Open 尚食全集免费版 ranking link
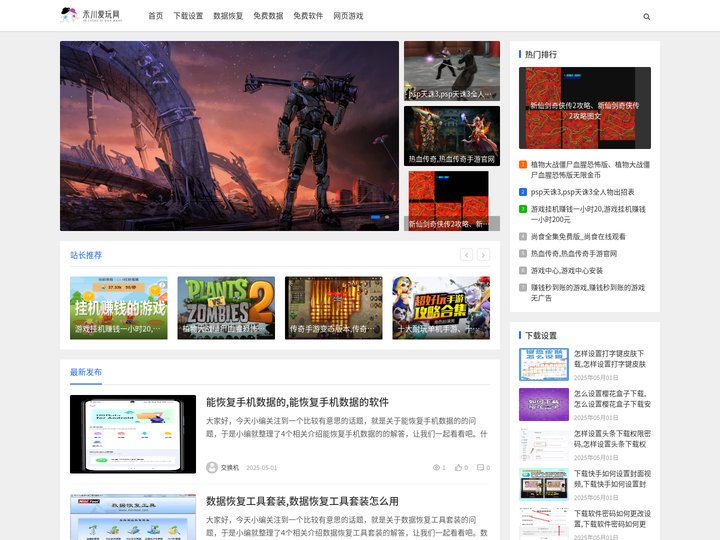 (x=578, y=236)
